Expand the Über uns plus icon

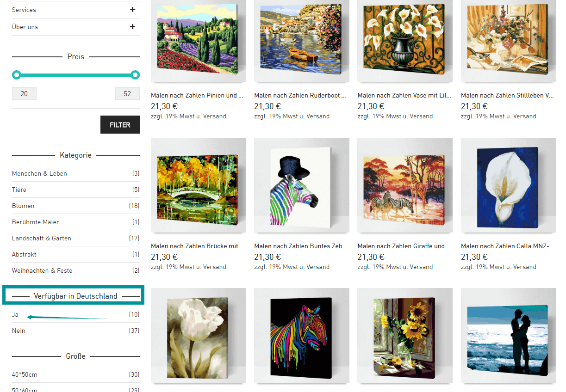(132, 27)
